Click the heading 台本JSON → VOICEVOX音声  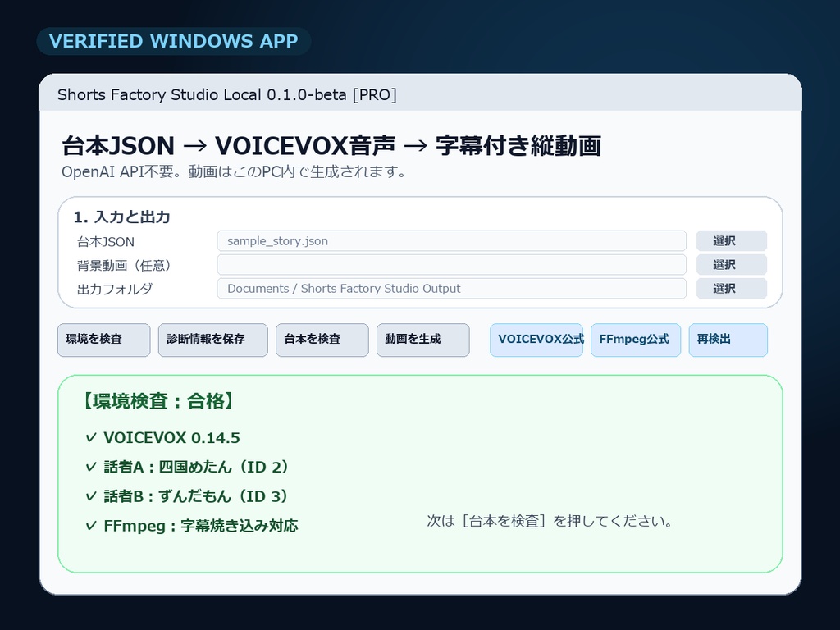coord(229,146)
